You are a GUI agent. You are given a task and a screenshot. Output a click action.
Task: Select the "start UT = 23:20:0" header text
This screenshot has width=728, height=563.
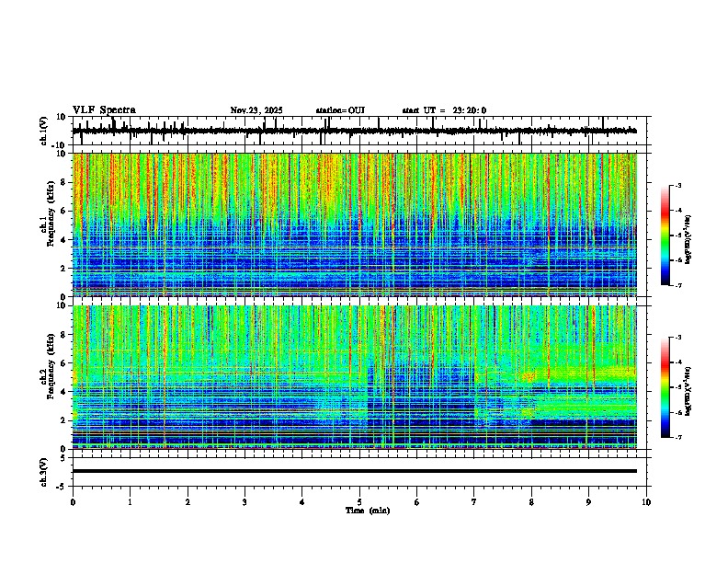[444, 110]
